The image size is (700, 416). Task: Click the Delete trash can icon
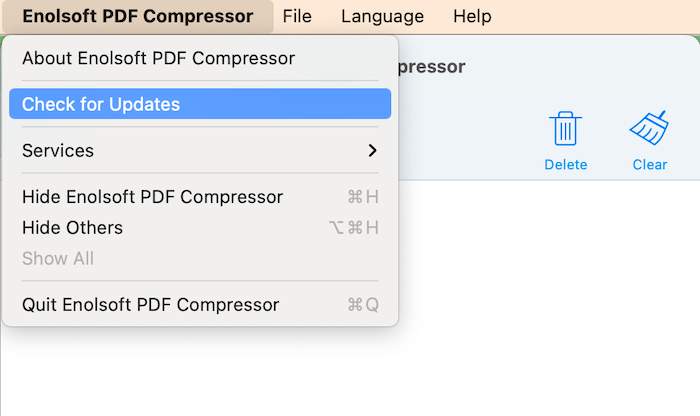pyautogui.click(x=566, y=129)
